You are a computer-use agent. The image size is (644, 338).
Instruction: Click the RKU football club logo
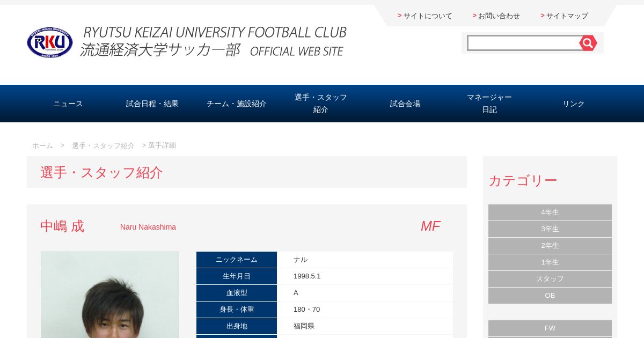click(50, 42)
